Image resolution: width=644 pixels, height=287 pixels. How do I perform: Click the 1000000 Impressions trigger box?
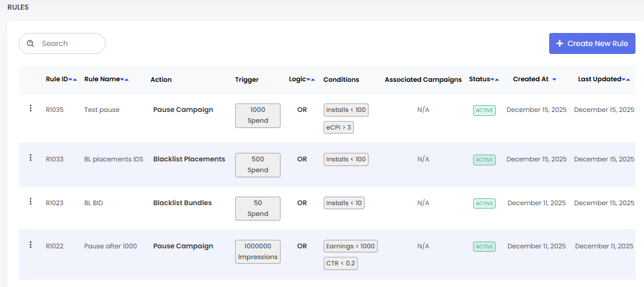click(258, 251)
